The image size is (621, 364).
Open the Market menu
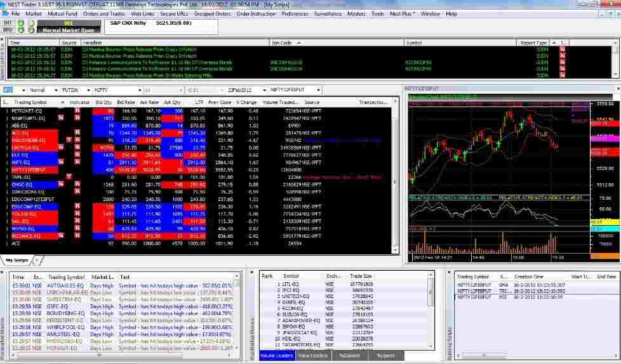pos(34,13)
